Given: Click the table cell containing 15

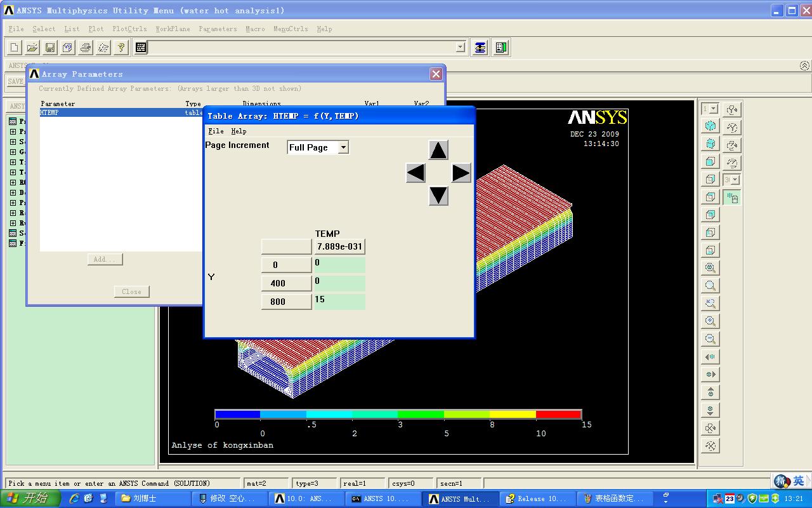Looking at the screenshot, I should click(339, 301).
